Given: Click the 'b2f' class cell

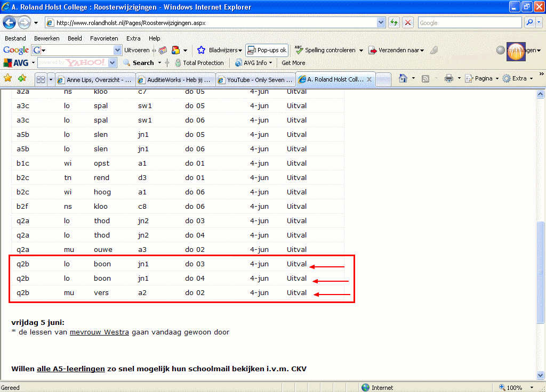Looking at the screenshot, I should click(x=22, y=207).
